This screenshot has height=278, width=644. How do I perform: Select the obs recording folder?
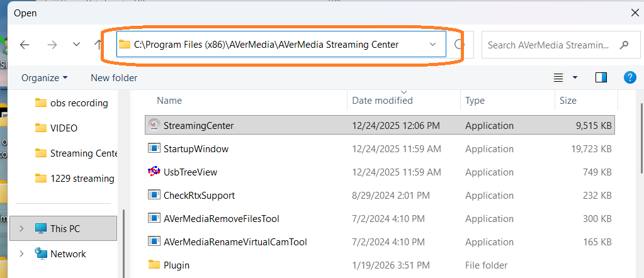point(79,103)
